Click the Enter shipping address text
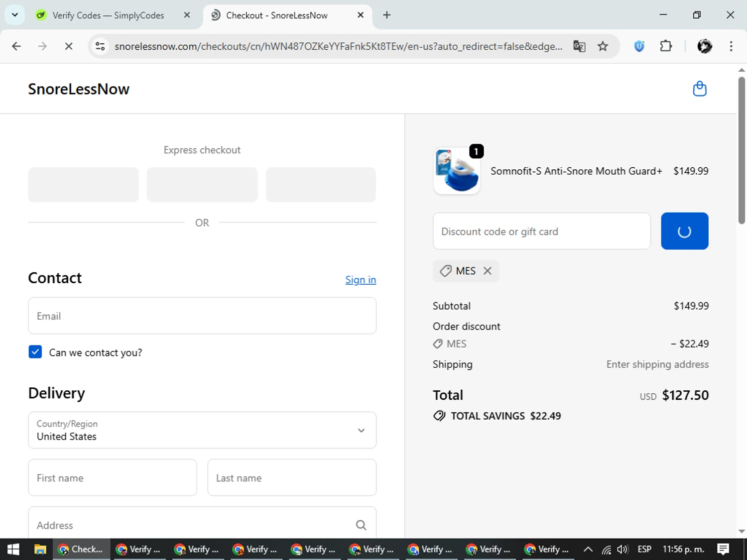 tap(657, 364)
